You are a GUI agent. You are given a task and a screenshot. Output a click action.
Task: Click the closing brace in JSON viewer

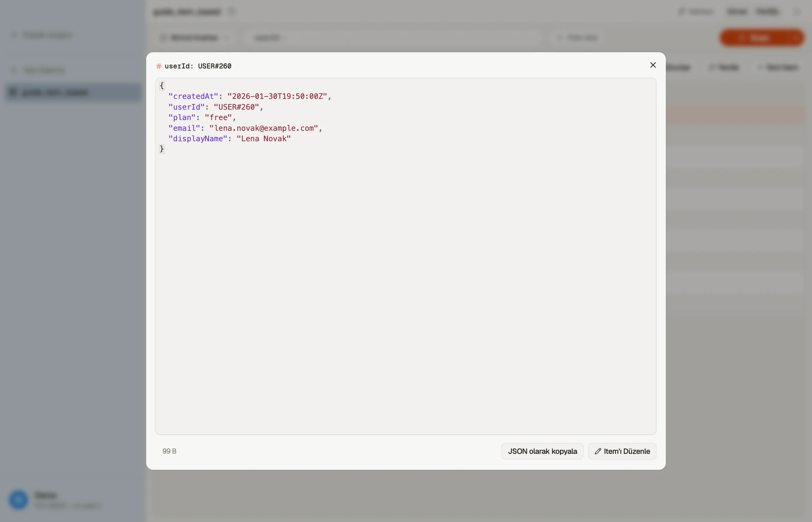click(x=162, y=149)
